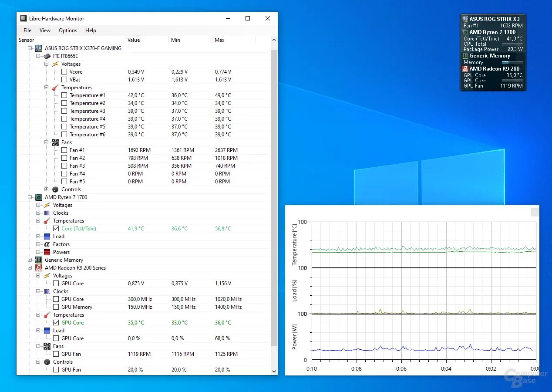Click the fan icon next to Fans under ITE IT8665E
Viewport: 552px width, 392px height.
click(x=55, y=142)
